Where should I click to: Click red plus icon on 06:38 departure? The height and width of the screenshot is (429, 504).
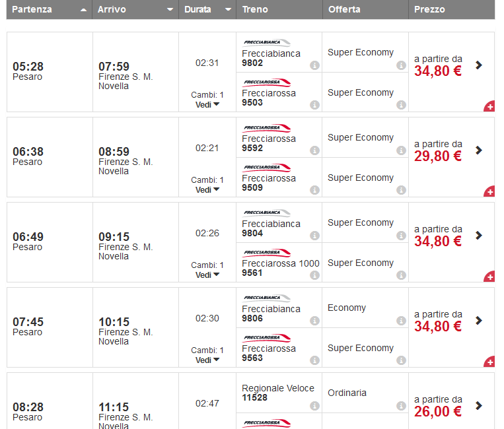click(489, 191)
